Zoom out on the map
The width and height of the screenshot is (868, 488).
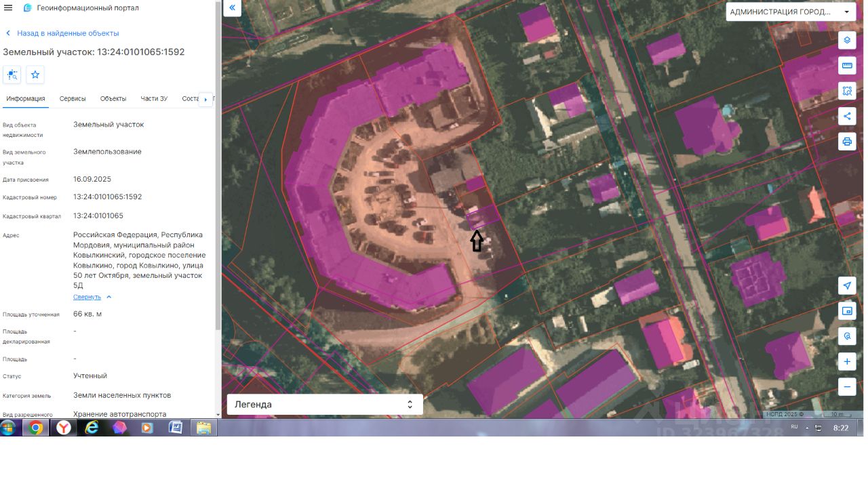point(847,387)
